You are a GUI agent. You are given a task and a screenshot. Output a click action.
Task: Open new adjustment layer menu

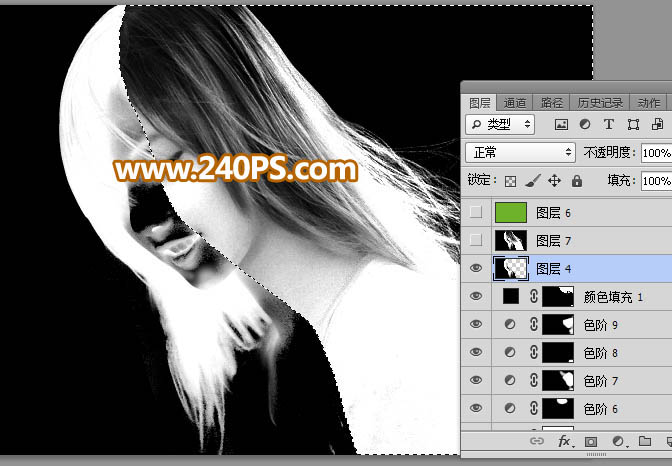618,441
